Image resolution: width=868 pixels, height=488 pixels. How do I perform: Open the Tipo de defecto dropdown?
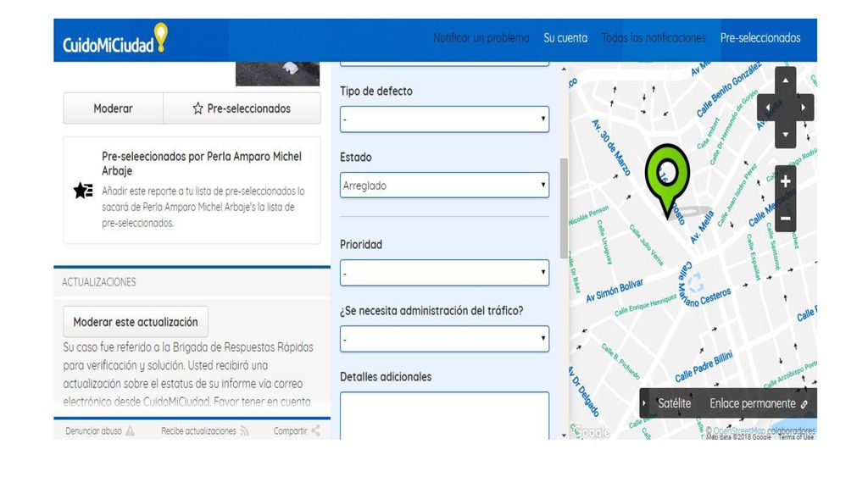click(444, 119)
